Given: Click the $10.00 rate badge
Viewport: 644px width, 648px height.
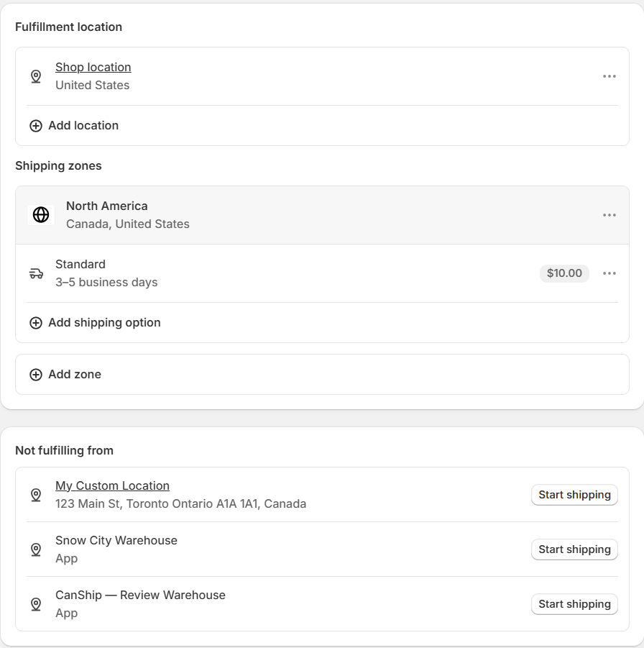Looking at the screenshot, I should tap(564, 273).
